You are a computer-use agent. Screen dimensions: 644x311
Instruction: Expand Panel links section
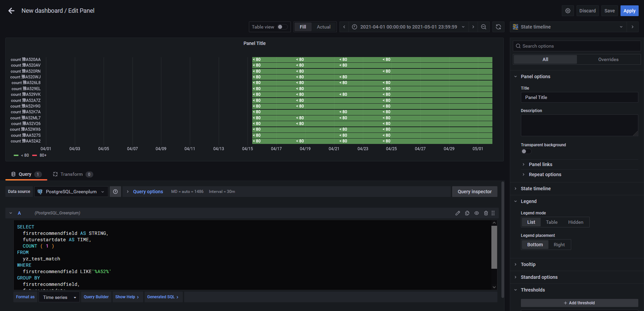coord(540,164)
